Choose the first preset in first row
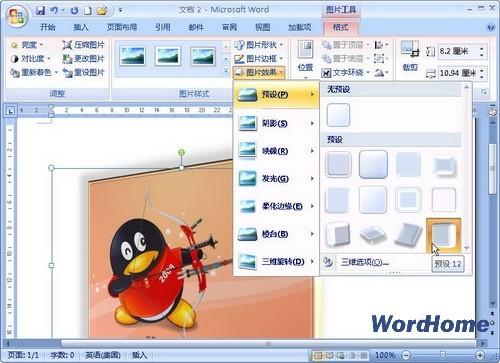Viewport: 500px width, 363px height. [x=338, y=164]
